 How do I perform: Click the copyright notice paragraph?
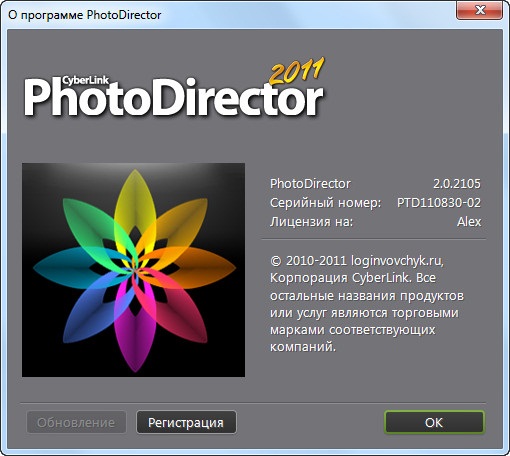pyautogui.click(x=367, y=303)
